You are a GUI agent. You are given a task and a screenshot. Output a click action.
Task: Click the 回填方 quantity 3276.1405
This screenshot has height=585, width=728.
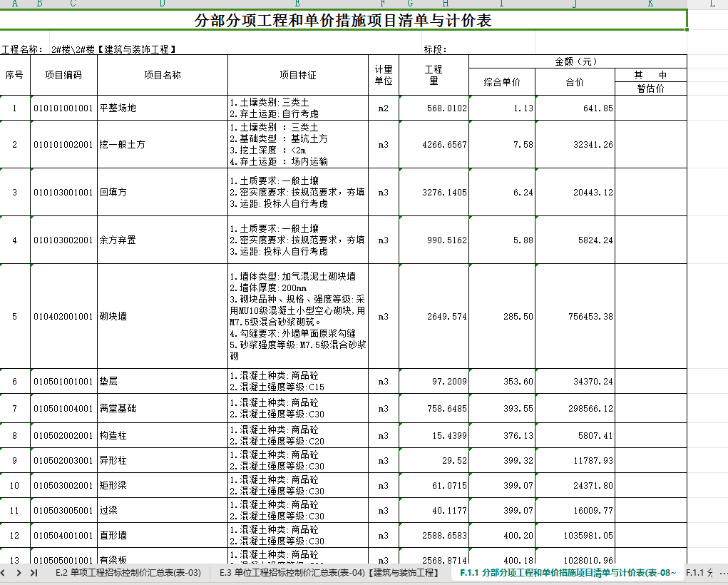(434, 192)
